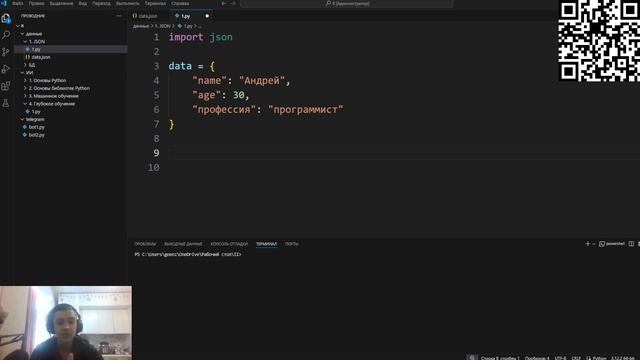The width and height of the screenshot is (640, 360).
Task: Switch to the Консоль отладки panel tab
Action: tap(229, 244)
